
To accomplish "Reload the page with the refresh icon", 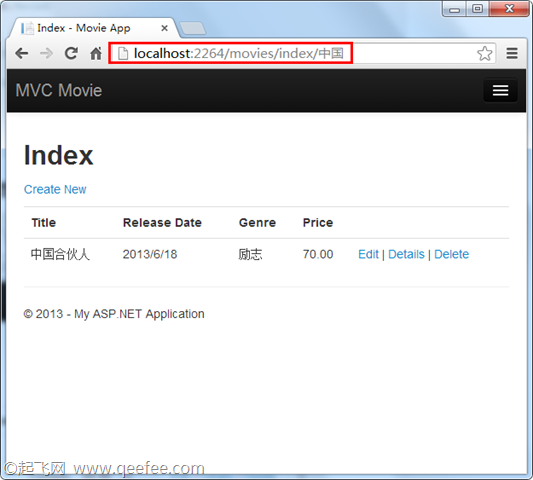I will pos(71,53).
